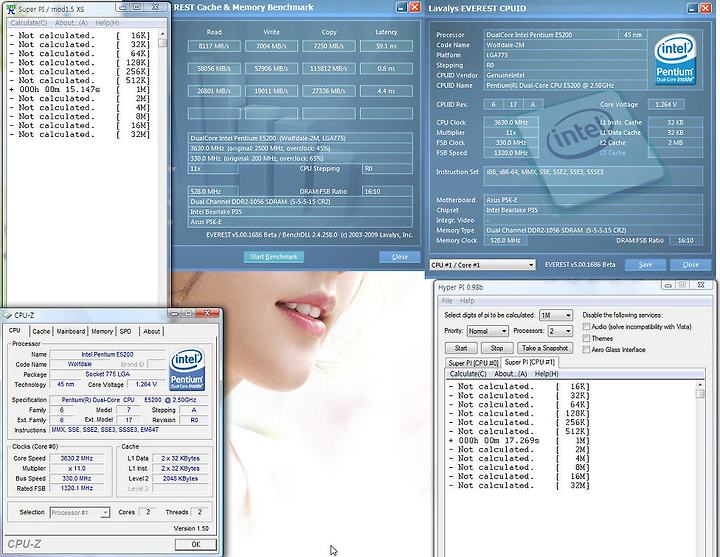Switch to About tab in CPU-Z
This screenshot has width=720, height=557.
coord(152,331)
